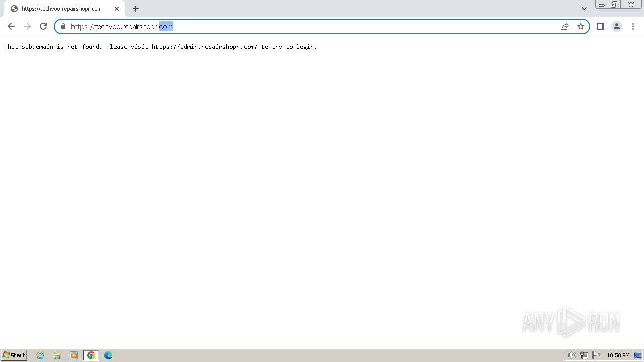
Task: Reload the current page
Action: tap(43, 26)
